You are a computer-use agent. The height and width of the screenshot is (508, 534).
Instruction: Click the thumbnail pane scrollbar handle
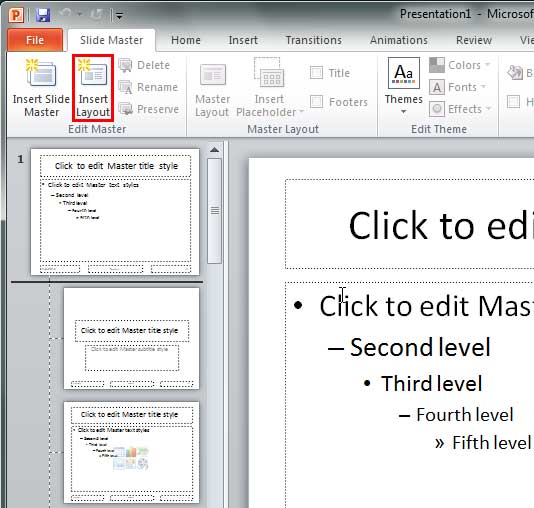[x=215, y=210]
